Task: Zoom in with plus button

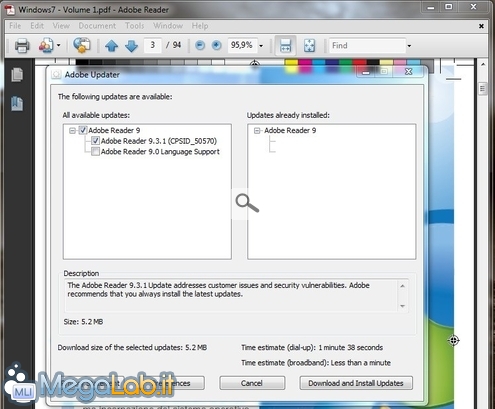Action: tap(217, 45)
